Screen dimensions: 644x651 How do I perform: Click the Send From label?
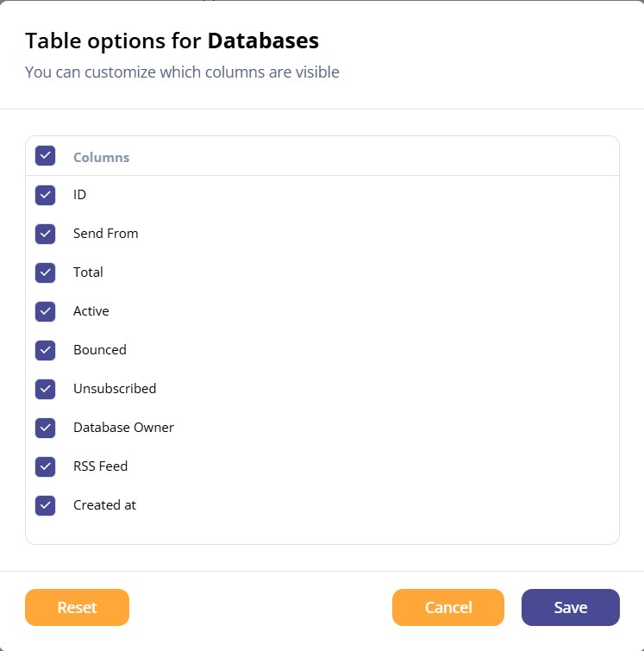(105, 234)
